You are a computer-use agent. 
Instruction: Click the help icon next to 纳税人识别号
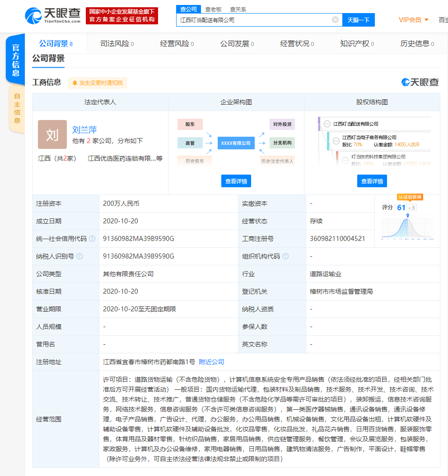79,256
